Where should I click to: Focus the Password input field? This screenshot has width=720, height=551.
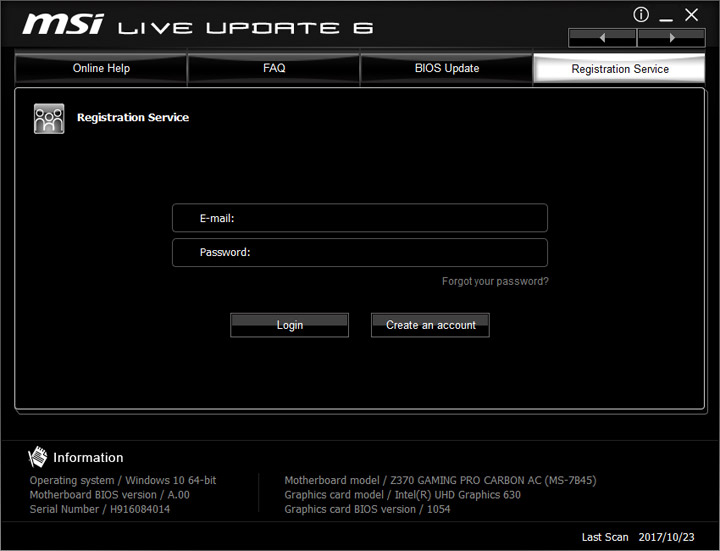click(x=360, y=253)
